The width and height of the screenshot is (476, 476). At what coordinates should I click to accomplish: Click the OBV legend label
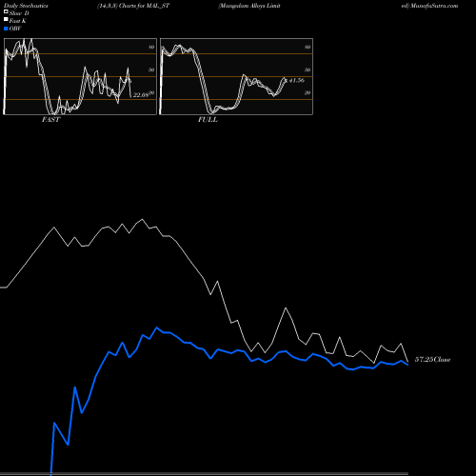pos(15,29)
